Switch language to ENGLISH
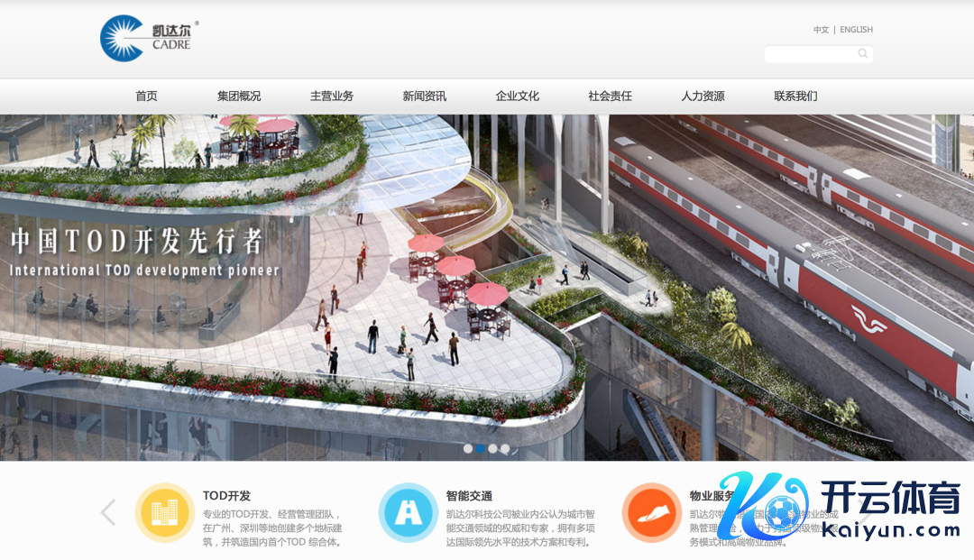Image resolution: width=974 pixels, height=560 pixels. tap(856, 30)
